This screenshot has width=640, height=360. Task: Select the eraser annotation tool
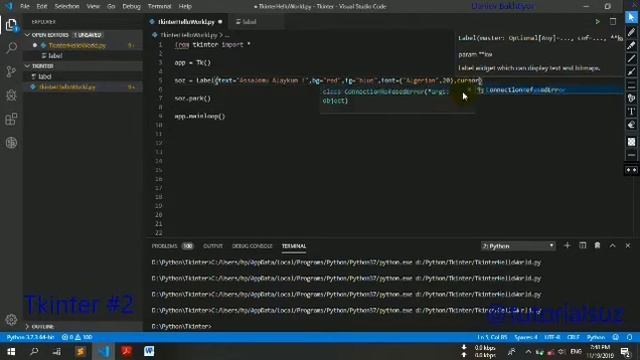pos(631,125)
